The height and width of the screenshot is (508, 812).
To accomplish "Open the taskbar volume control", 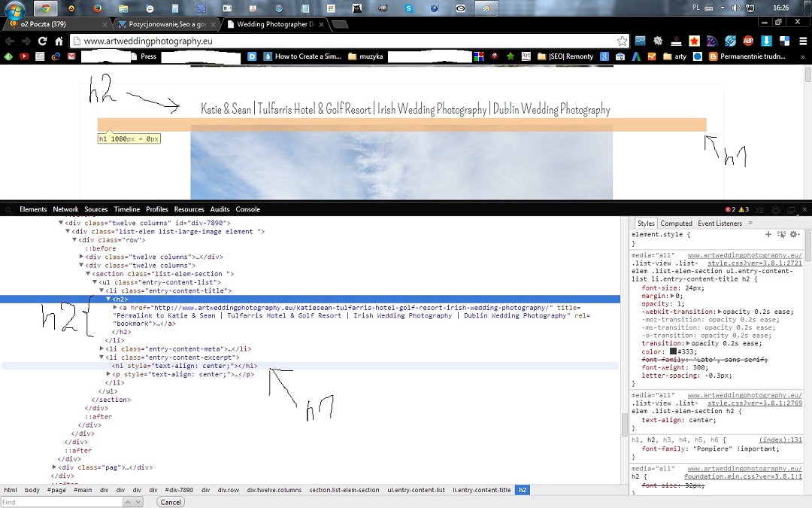I will click(736, 8).
